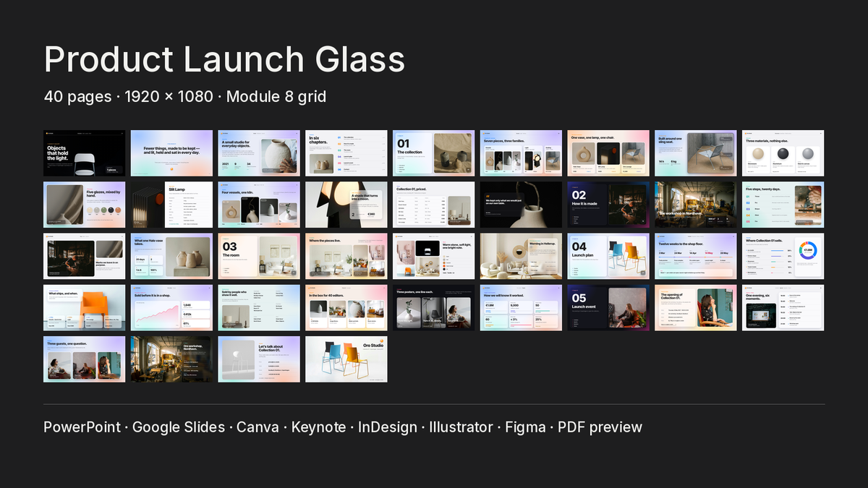The height and width of the screenshot is (488, 868).
Task: Click the 'Product Launch Glass' title
Action: [224, 59]
